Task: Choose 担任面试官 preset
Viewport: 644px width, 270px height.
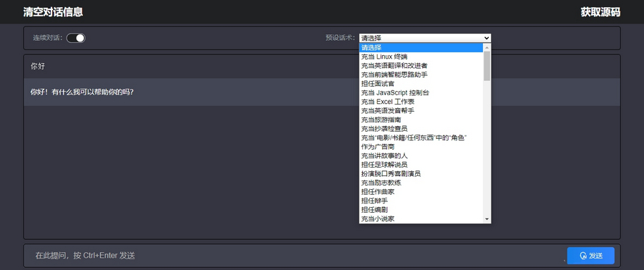Action: [x=421, y=84]
